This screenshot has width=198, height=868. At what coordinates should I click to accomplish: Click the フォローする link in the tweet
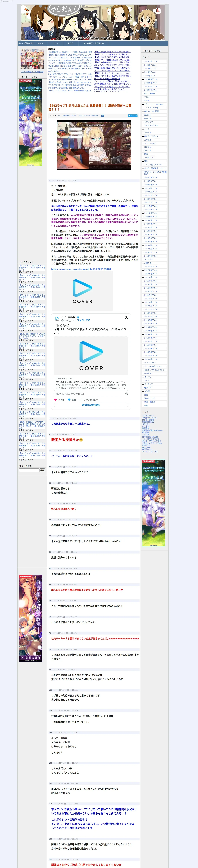click(x=84, y=320)
